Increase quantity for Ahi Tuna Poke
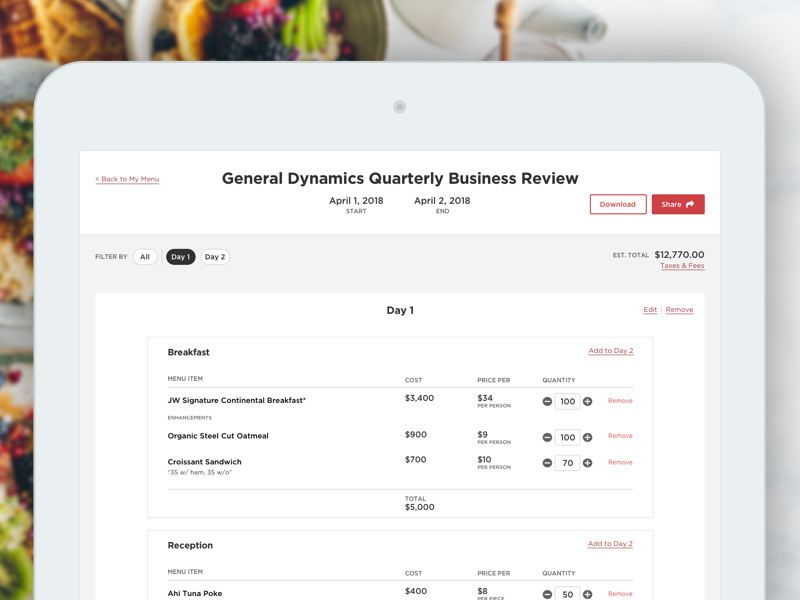 (588, 594)
